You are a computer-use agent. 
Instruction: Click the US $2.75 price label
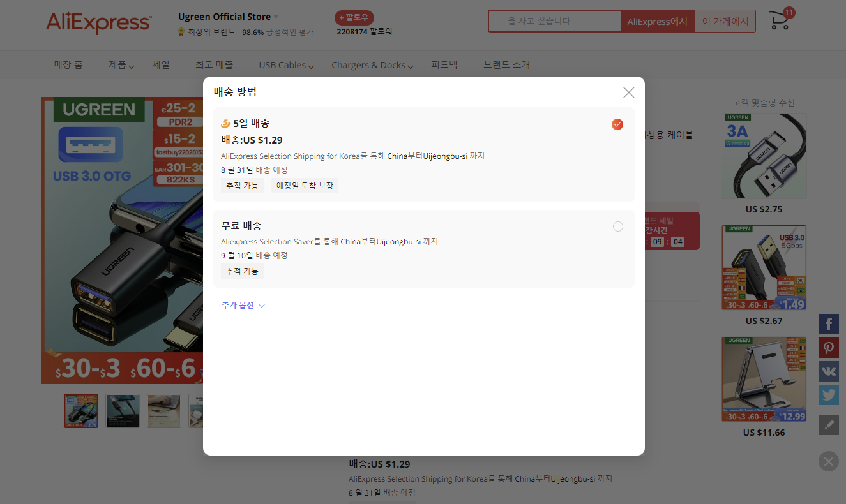[x=764, y=209]
